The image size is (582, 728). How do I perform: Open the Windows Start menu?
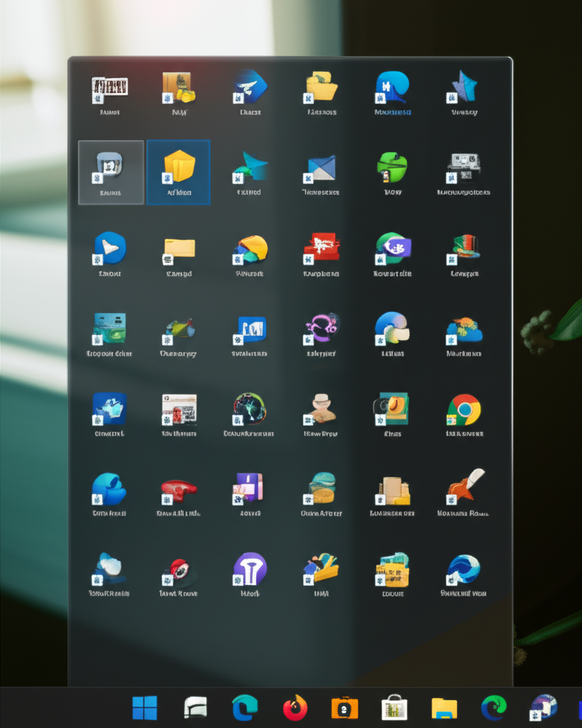pos(145,707)
